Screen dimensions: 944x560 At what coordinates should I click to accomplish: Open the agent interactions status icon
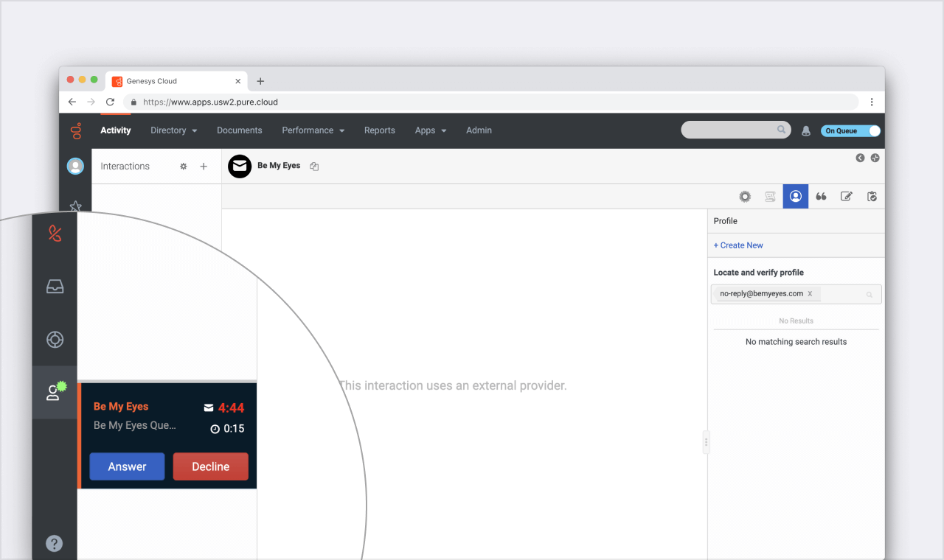[55, 392]
